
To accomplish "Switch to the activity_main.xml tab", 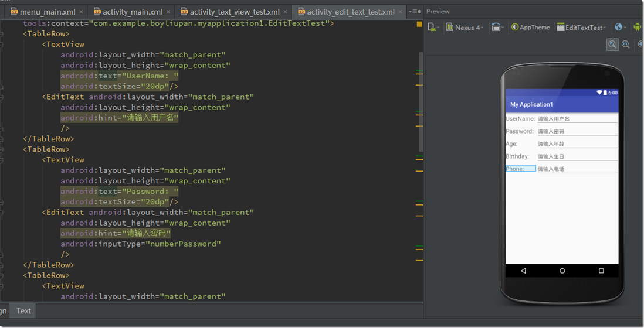I will tap(132, 11).
